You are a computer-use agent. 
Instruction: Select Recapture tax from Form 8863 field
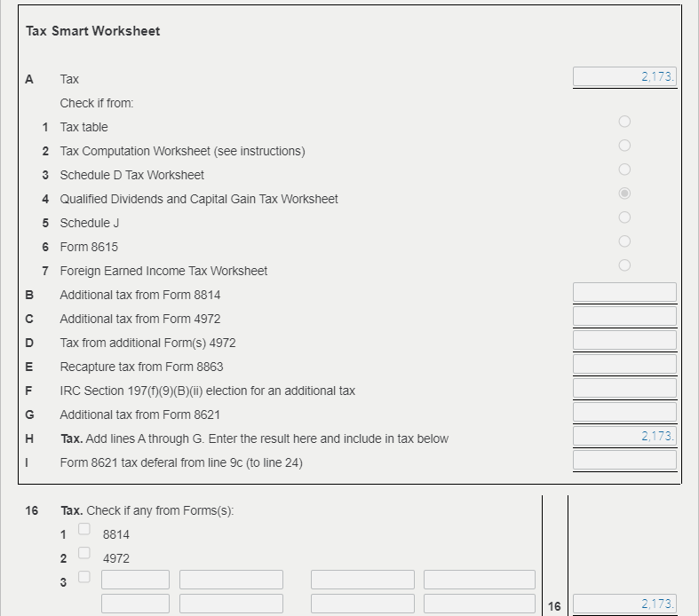[624, 364]
